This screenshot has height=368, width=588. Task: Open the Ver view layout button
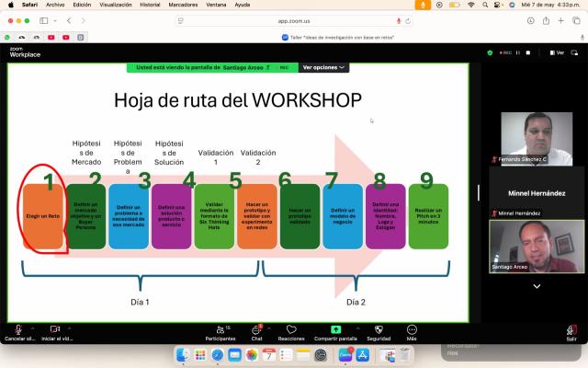(556, 52)
